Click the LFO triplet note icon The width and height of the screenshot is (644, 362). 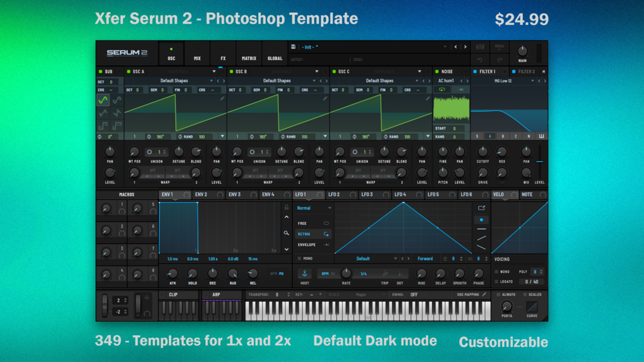coord(385,274)
